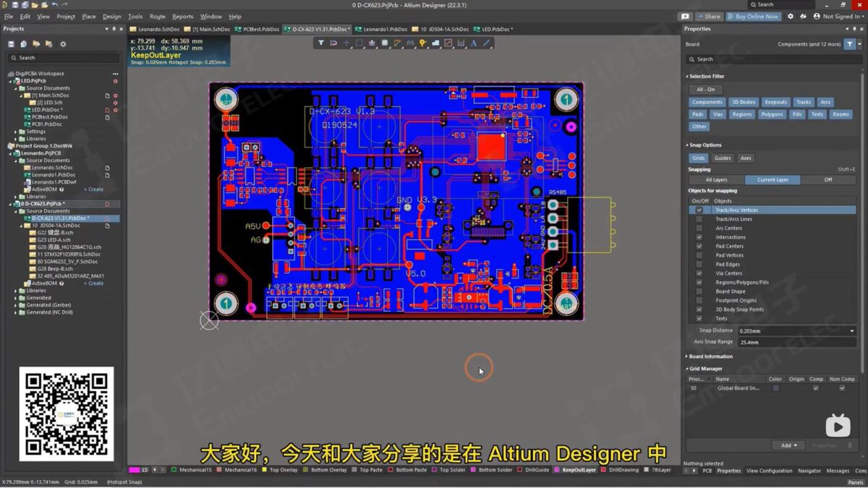Disable Pad Centers snapping checkbox
868x488 pixels.
pyautogui.click(x=699, y=247)
